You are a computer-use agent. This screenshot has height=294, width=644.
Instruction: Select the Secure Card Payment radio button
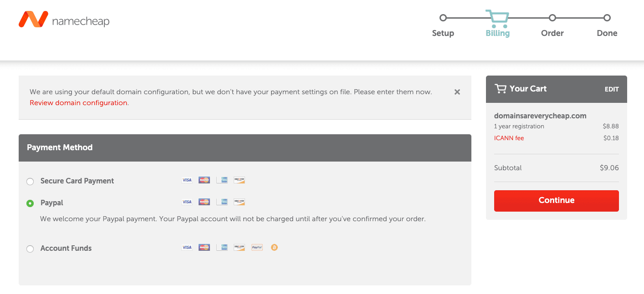tap(30, 182)
